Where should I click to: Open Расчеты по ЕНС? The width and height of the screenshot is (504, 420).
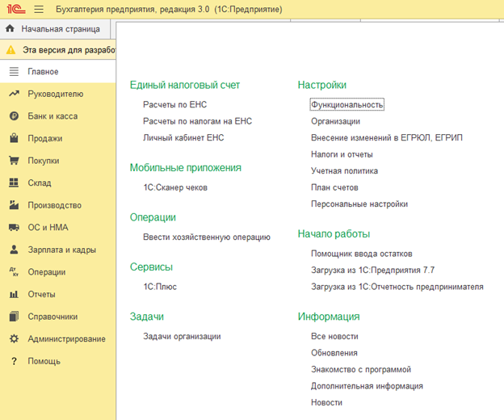(174, 104)
